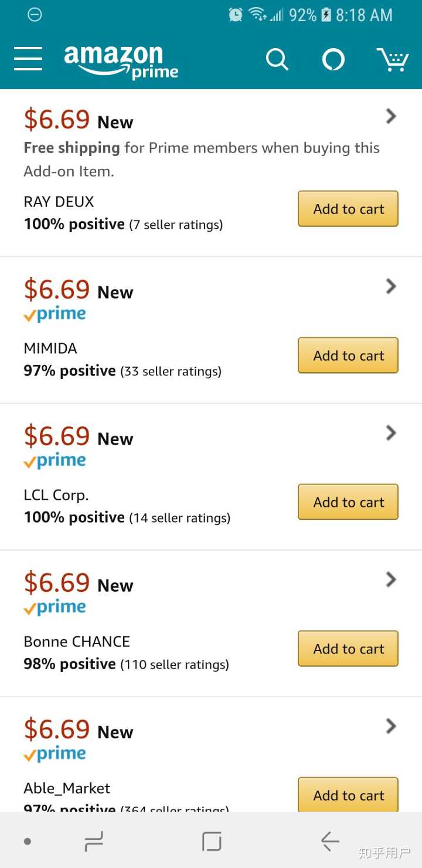Screen dimensions: 422x868
Task: Tap the Android home square icon
Action: (x=212, y=842)
